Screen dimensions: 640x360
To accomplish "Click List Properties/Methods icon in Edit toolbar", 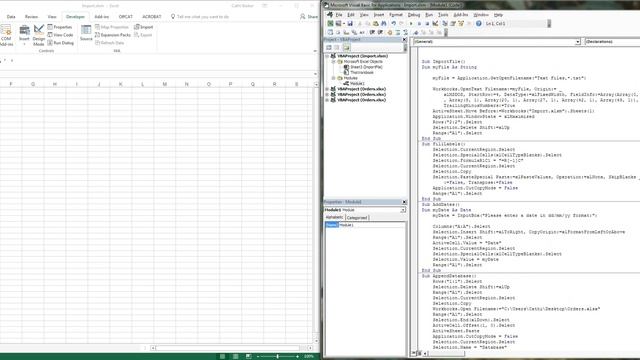I will (x=330, y=32).
